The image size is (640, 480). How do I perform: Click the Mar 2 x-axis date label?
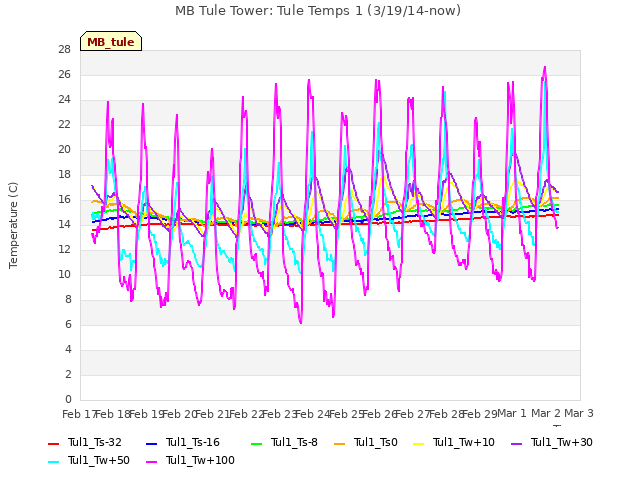(546, 413)
